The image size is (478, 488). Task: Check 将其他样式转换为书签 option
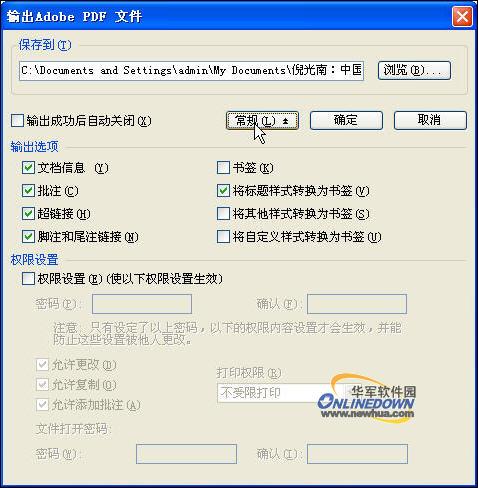[x=223, y=214]
